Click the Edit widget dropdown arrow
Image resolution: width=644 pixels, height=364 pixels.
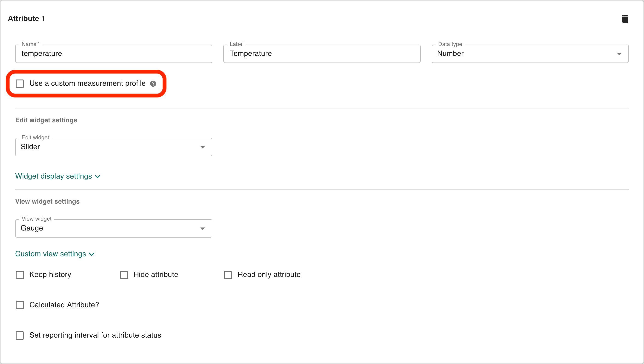click(202, 147)
